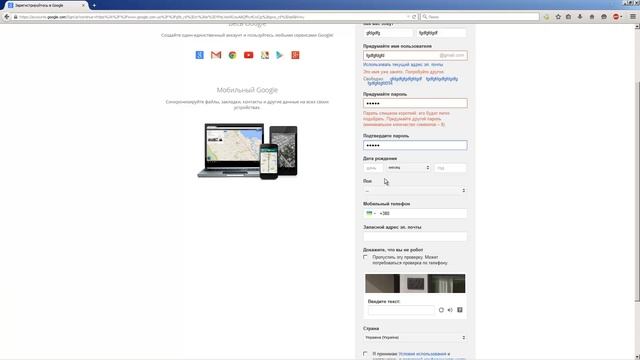The height and width of the screenshot is (360, 640).
Task: Click the Google Maps icon
Action: pos(265,55)
